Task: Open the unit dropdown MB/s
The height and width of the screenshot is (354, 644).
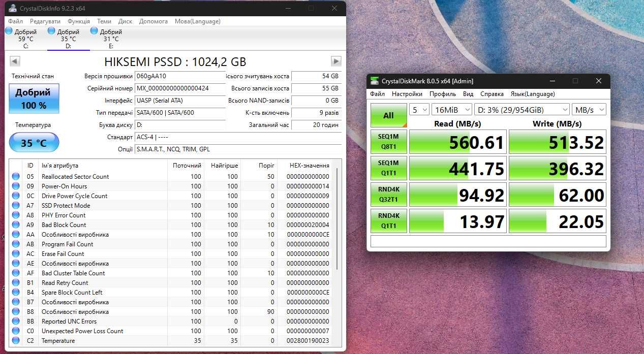Action: pos(589,110)
